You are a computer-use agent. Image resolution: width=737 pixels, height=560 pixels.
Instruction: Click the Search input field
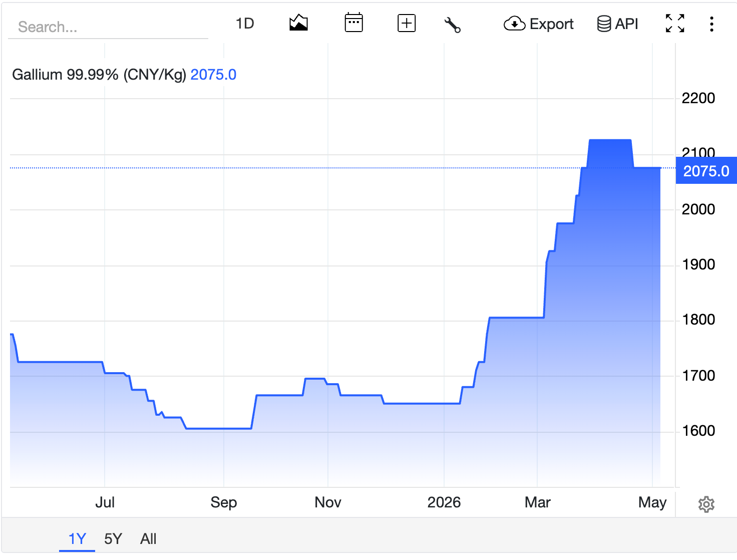pos(108,27)
